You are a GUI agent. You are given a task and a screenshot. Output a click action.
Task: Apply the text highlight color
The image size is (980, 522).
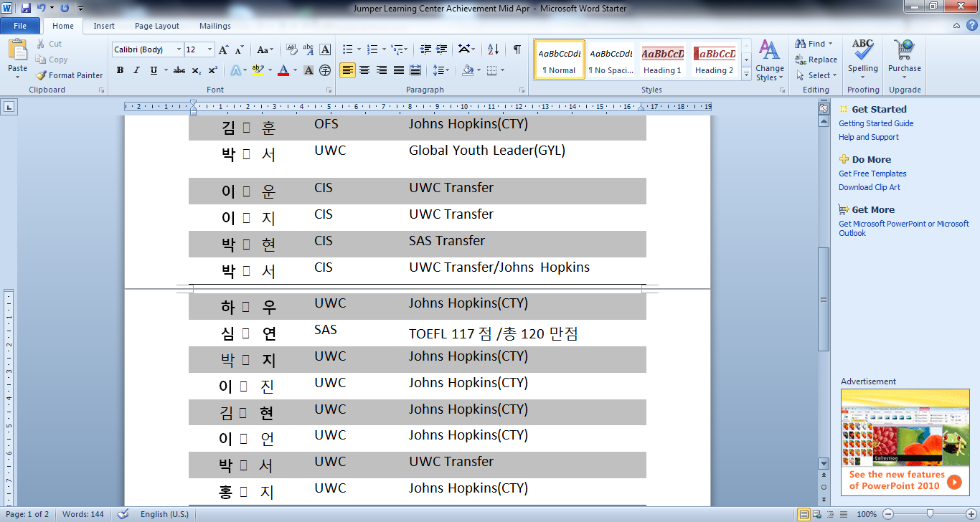[258, 70]
